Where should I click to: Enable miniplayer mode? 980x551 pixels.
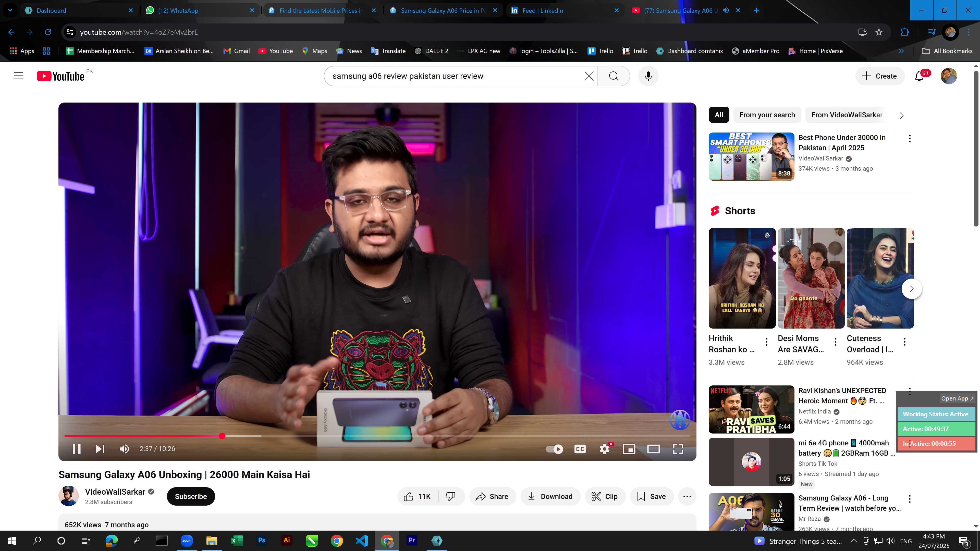coord(629,449)
